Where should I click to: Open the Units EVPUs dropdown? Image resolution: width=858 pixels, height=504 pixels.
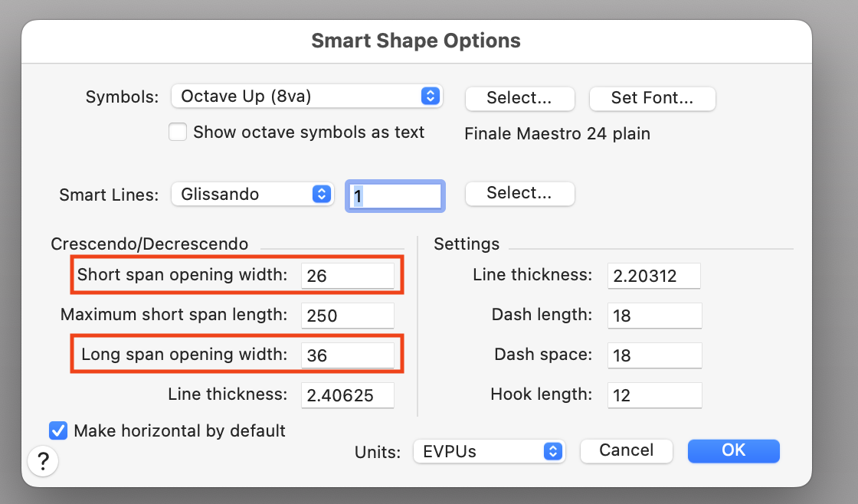coord(488,451)
